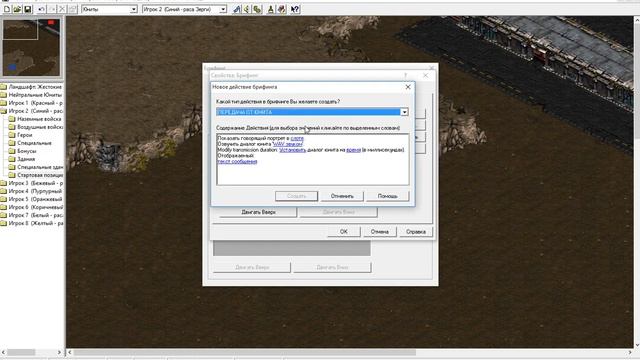Select Игрок 6 (Коричневый) in the tree

[36, 207]
